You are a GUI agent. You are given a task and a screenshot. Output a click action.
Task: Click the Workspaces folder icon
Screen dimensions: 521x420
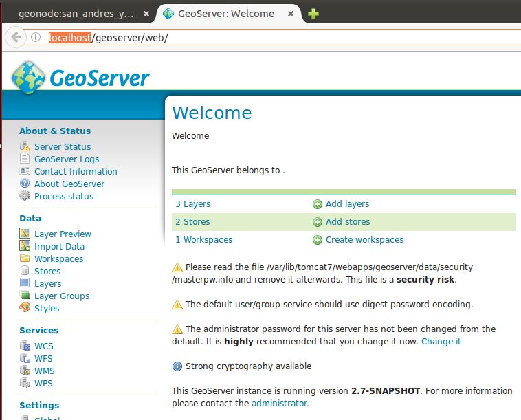click(25, 258)
